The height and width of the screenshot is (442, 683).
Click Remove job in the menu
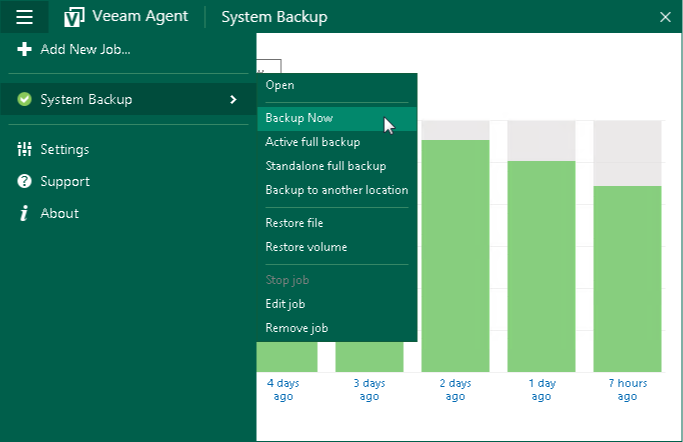point(296,328)
